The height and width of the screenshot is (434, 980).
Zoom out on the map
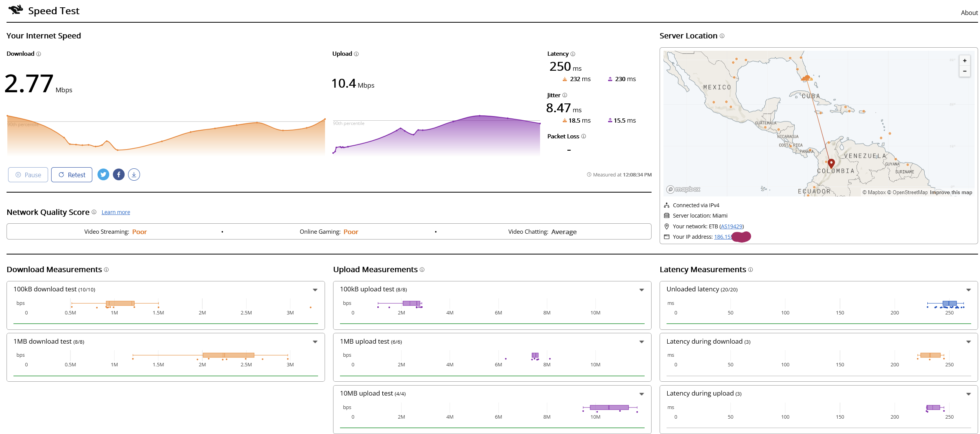(x=965, y=71)
